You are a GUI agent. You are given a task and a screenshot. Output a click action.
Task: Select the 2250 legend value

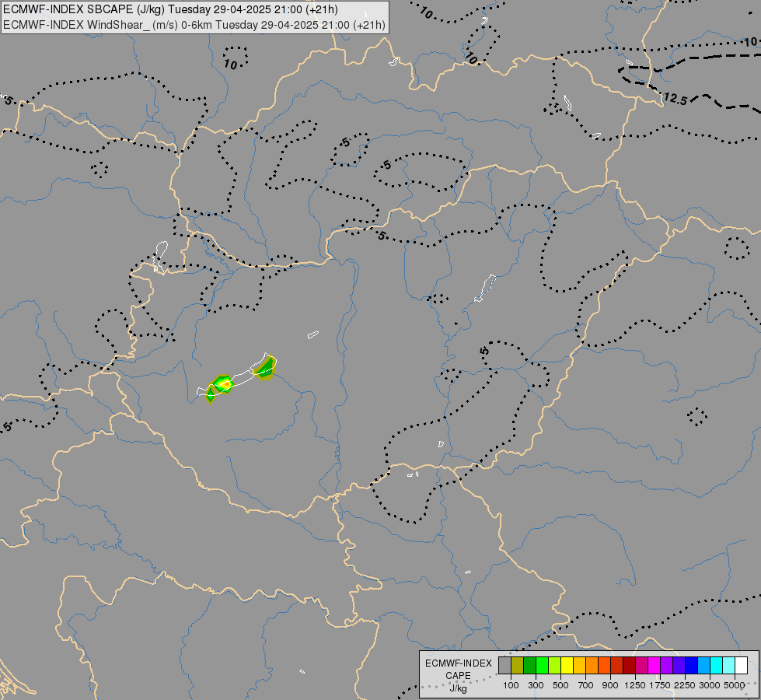[685, 685]
